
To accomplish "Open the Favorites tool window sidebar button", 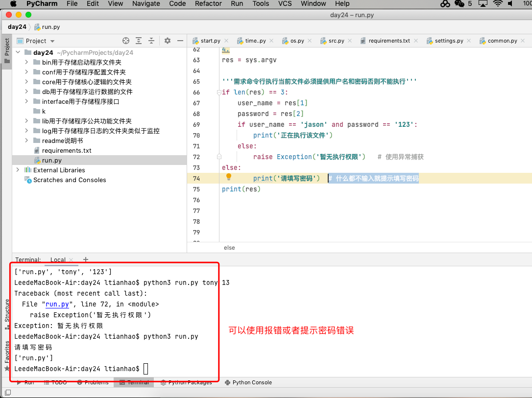I will (7, 355).
